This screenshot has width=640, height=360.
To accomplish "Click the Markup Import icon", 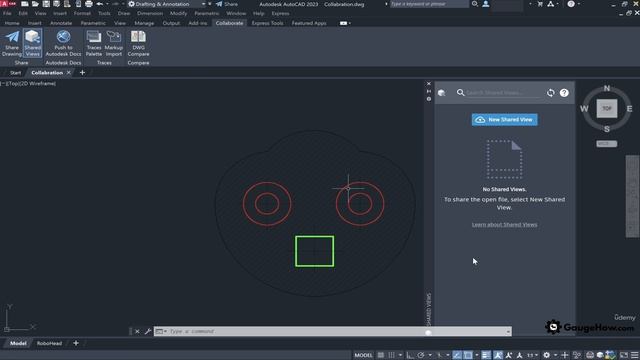I will coord(113,43).
